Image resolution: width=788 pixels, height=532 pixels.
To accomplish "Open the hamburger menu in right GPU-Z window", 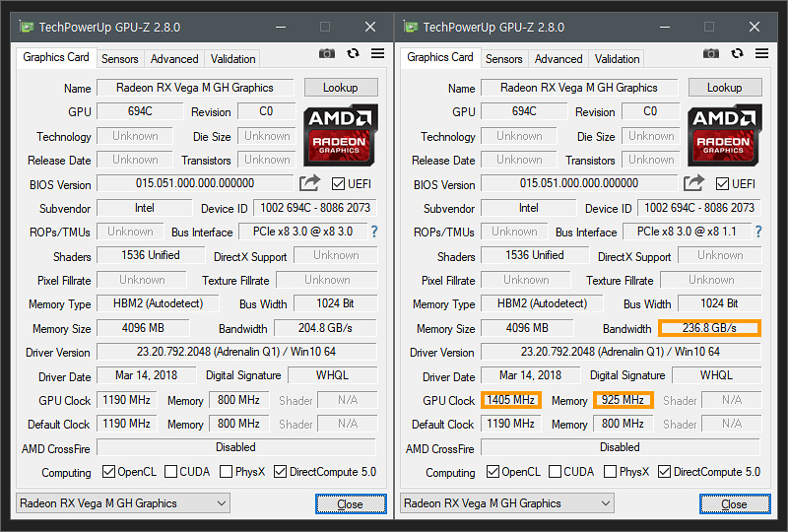I will pos(761,53).
